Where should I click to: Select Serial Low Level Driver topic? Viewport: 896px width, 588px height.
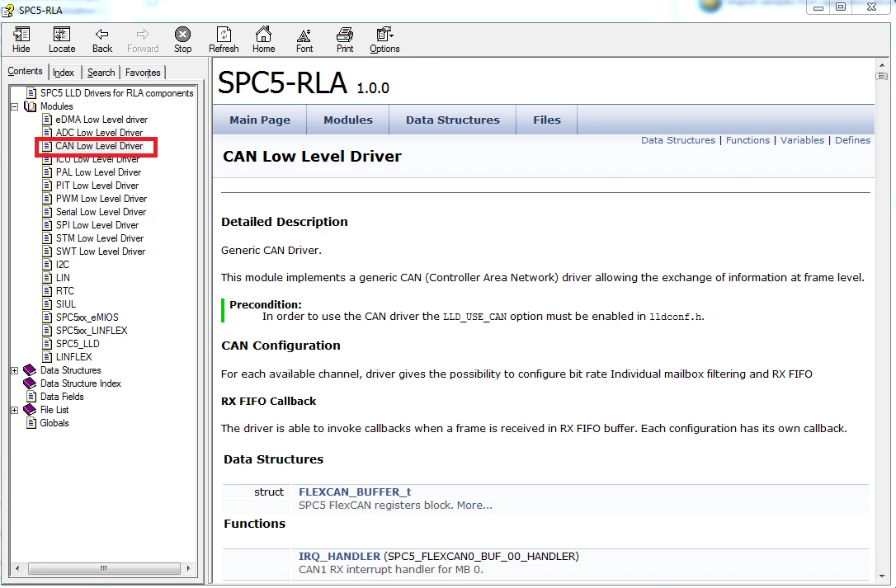101,211
